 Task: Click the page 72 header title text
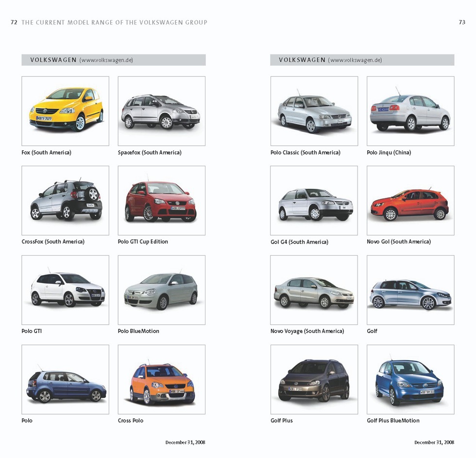(x=114, y=22)
